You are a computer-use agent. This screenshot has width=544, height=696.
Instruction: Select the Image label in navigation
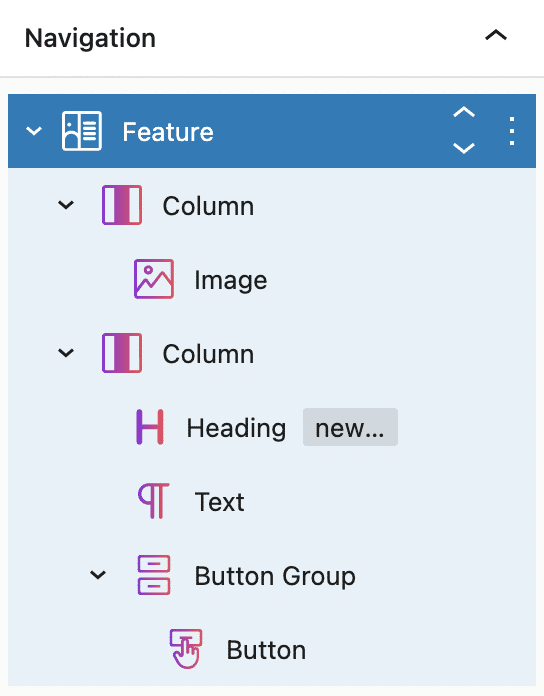tap(231, 281)
